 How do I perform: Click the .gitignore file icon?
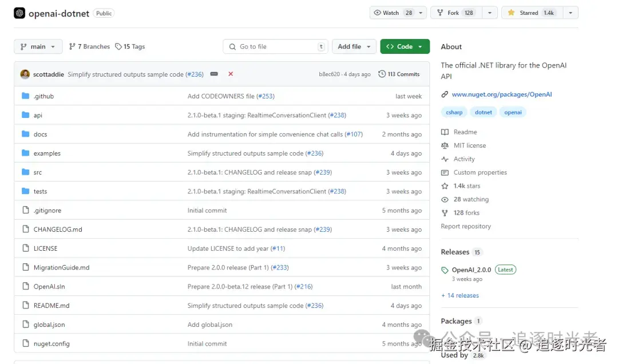pos(26,210)
